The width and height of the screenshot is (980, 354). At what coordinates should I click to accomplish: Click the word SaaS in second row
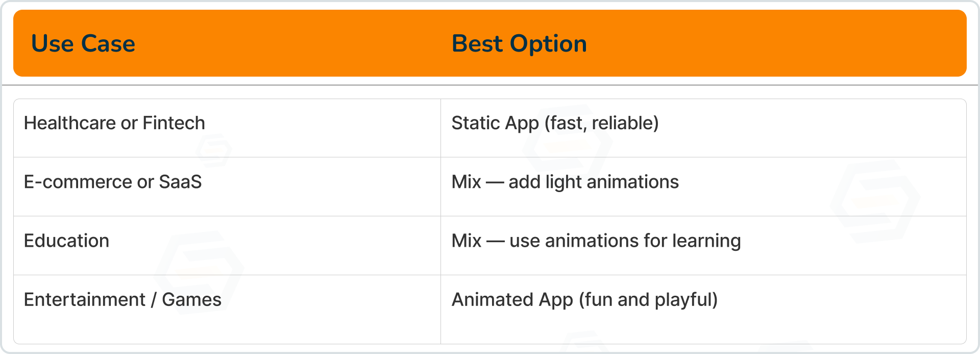(x=180, y=182)
